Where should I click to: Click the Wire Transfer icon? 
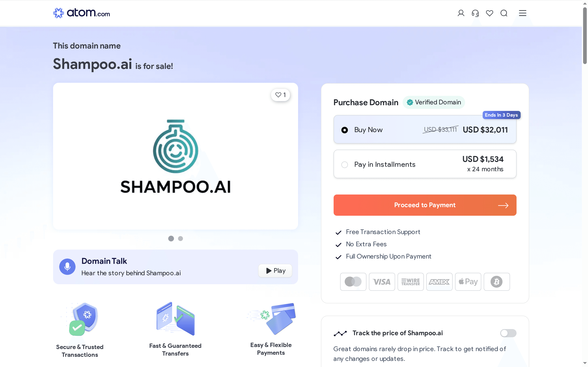pyautogui.click(x=410, y=282)
